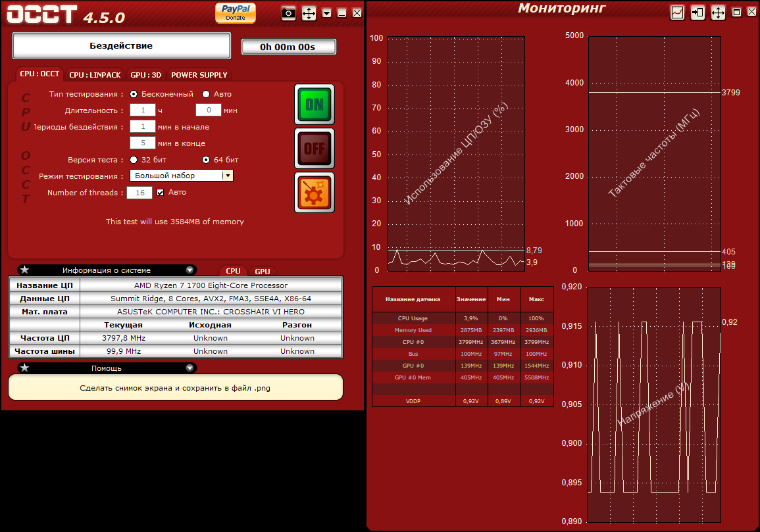Click the Summit Ridge CPU data cell
Screen dimensions: 760x532
(x=211, y=299)
